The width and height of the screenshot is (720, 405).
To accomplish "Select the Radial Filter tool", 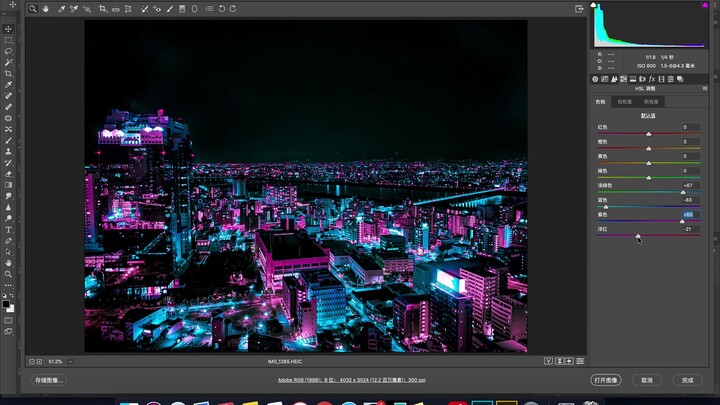I will click(x=195, y=9).
